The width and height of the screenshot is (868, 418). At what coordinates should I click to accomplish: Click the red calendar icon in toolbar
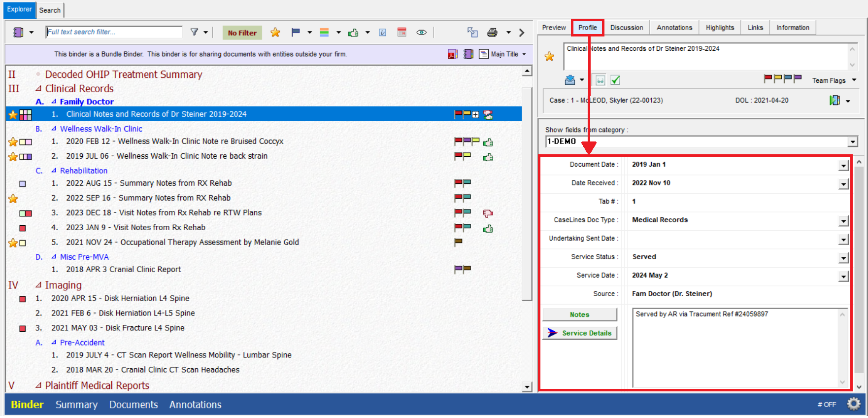402,33
